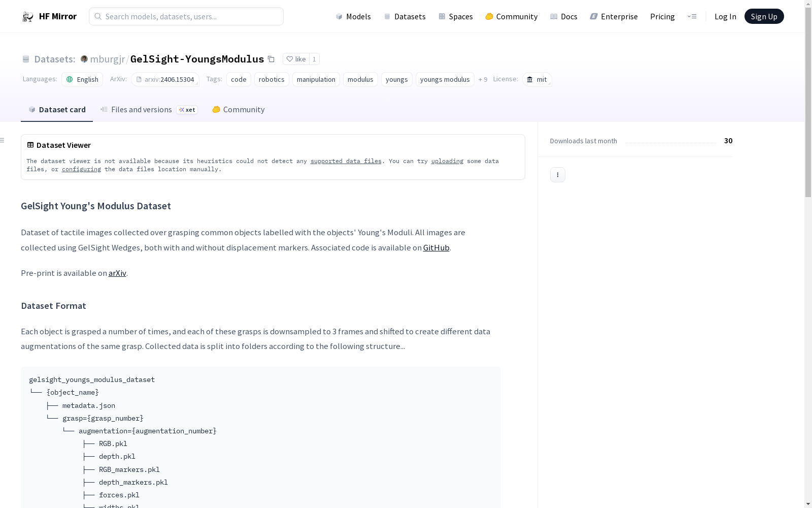Click the downloads count 30

tap(728, 141)
